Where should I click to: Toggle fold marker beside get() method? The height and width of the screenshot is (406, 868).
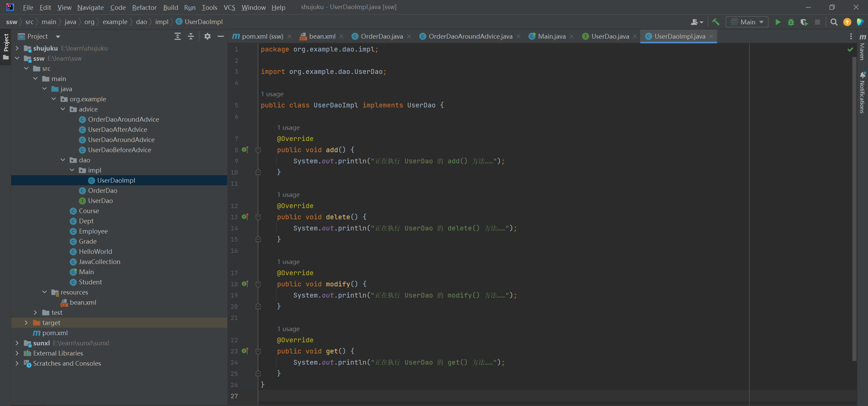[258, 351]
